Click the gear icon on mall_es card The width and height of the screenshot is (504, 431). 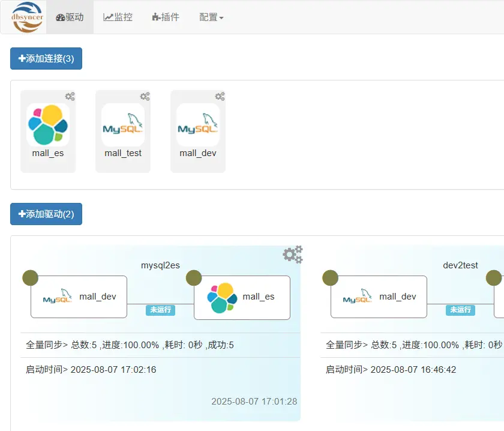pos(70,96)
